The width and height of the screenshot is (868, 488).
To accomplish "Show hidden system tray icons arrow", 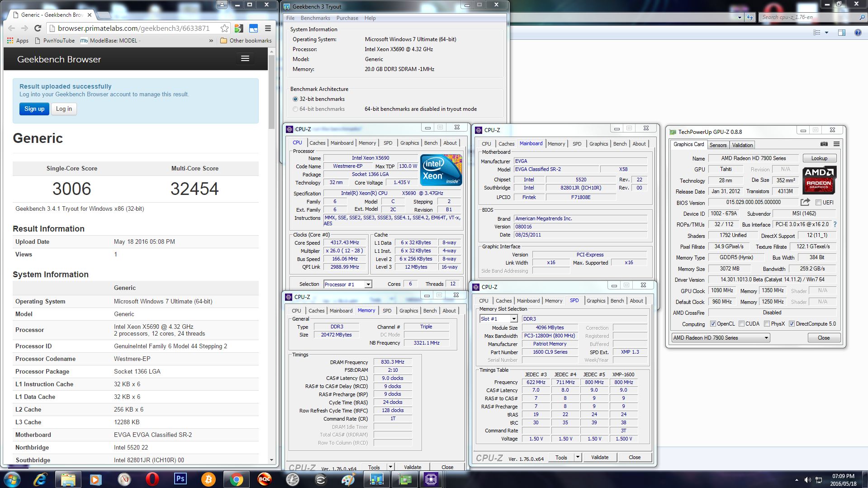I will pos(797,479).
